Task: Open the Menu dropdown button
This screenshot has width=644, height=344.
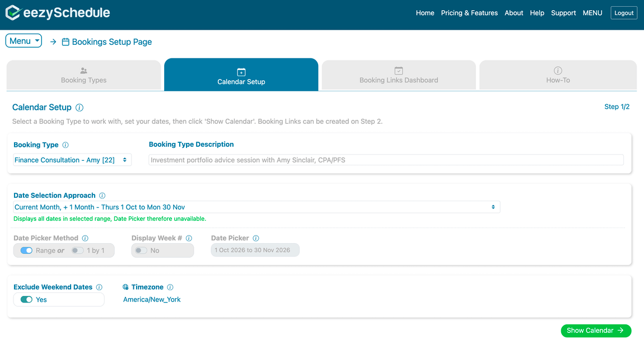Action: pyautogui.click(x=24, y=41)
